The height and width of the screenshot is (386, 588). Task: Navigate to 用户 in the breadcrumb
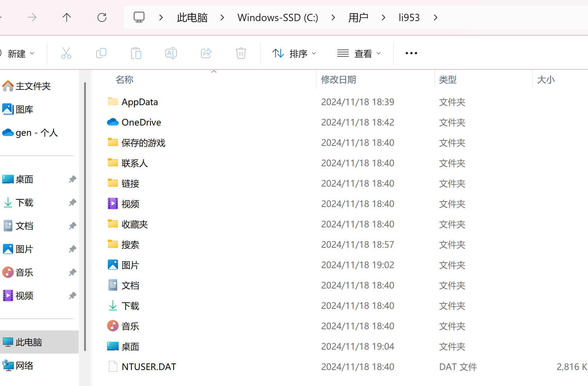(x=358, y=17)
